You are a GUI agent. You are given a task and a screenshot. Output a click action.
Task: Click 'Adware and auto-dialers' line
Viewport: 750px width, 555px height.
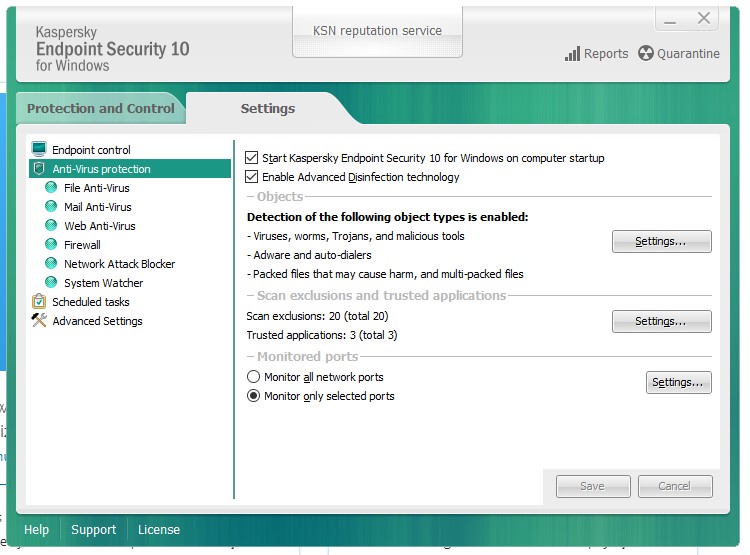point(309,255)
